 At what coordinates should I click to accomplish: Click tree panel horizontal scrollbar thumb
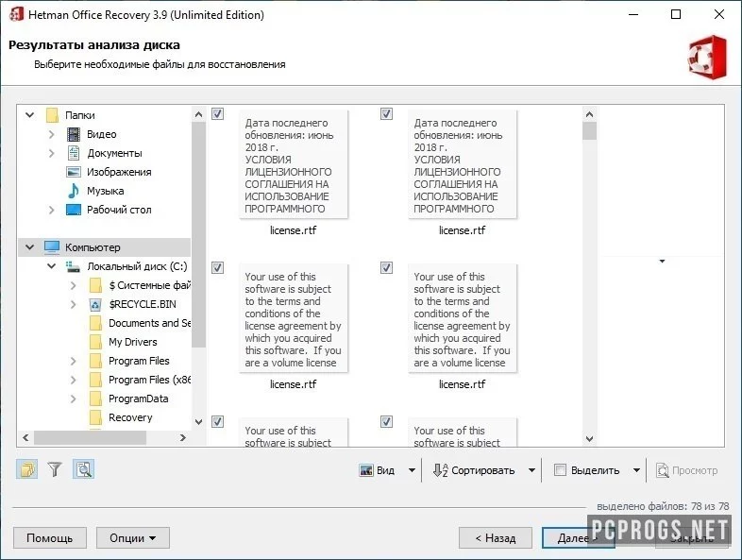90,438
